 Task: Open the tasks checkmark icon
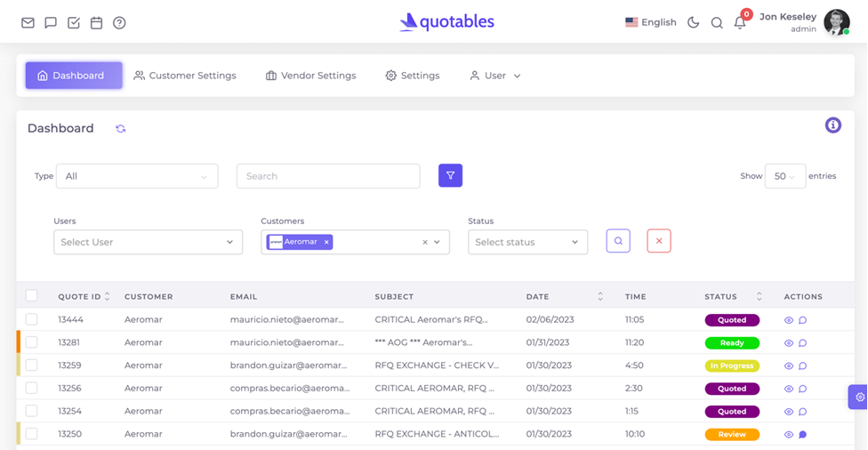[x=74, y=23]
